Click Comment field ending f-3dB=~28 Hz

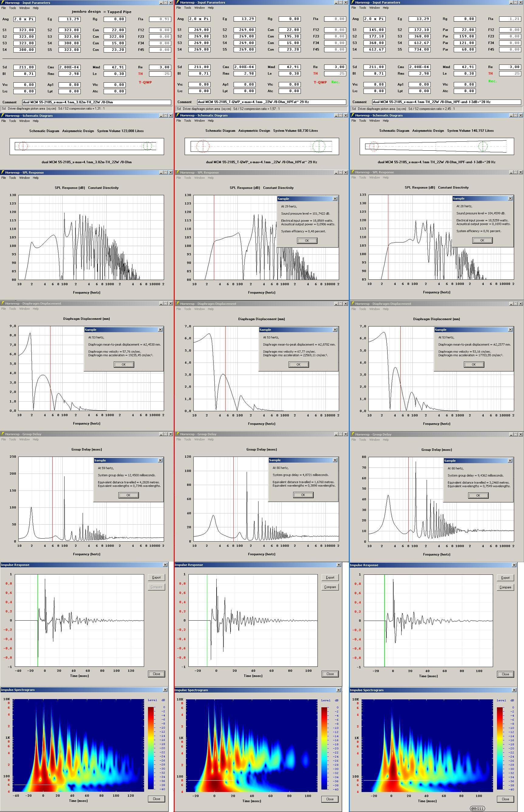[447, 102]
